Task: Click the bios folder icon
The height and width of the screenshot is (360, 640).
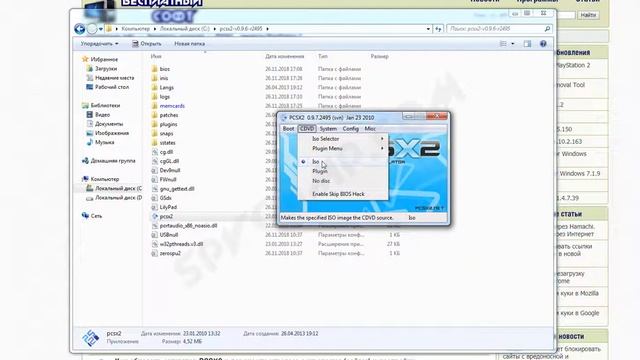Action: click(x=154, y=69)
